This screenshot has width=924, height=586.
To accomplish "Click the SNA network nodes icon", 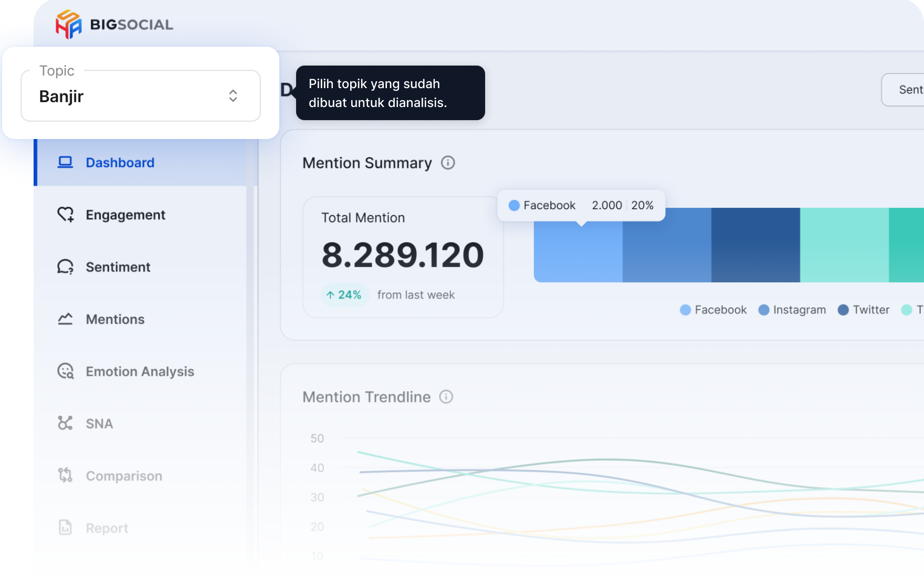I will [65, 423].
